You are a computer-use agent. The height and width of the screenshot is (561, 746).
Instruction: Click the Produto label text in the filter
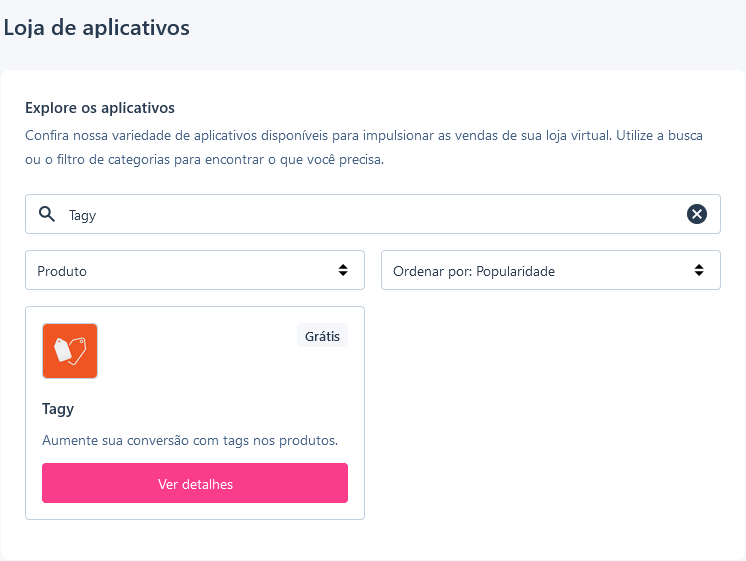pyautogui.click(x=62, y=271)
